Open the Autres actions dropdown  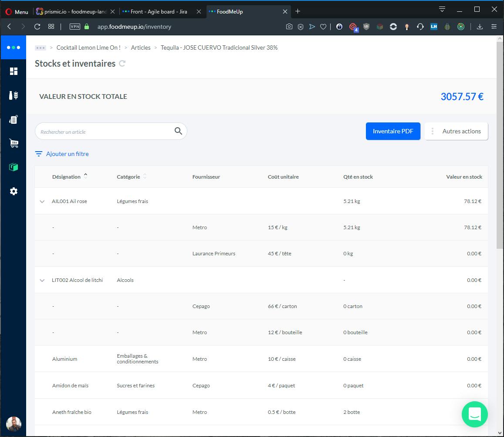point(456,131)
